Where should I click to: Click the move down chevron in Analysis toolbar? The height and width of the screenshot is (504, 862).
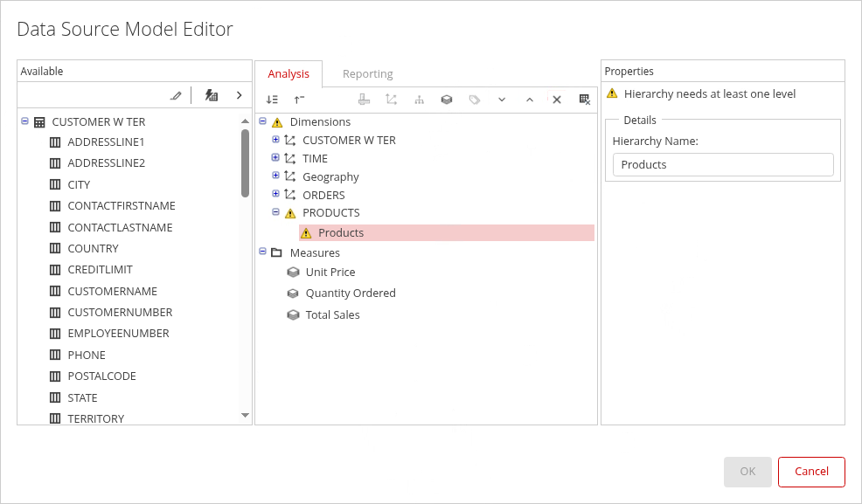pyautogui.click(x=502, y=100)
